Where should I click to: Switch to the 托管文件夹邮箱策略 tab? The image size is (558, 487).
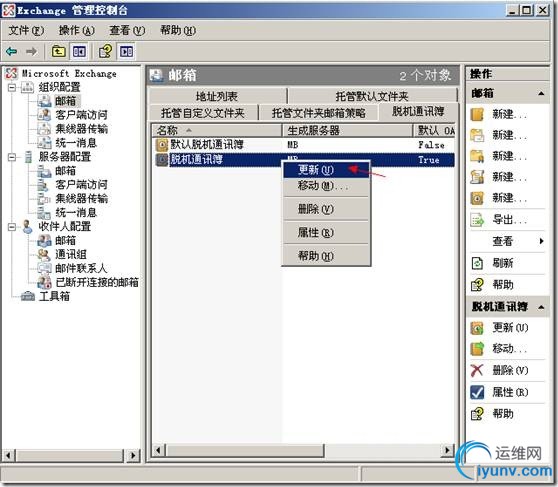(319, 113)
